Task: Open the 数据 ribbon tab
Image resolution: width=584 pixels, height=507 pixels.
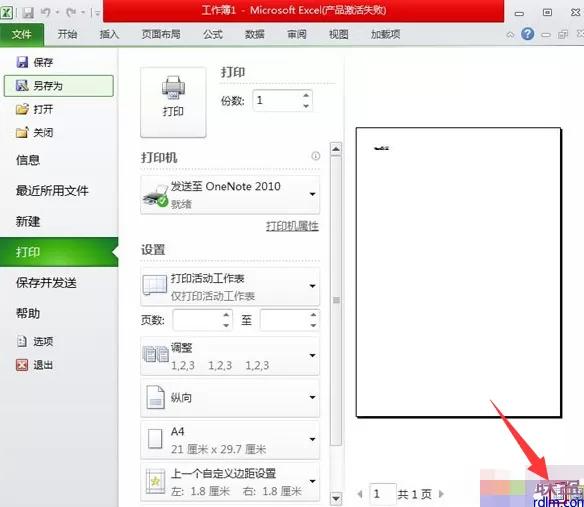Action: click(x=255, y=35)
